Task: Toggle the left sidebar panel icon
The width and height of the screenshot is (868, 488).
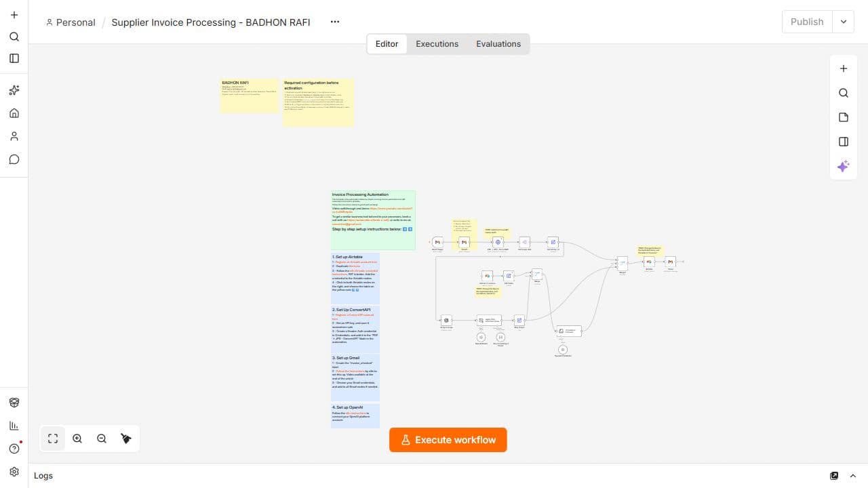Action: (14, 58)
